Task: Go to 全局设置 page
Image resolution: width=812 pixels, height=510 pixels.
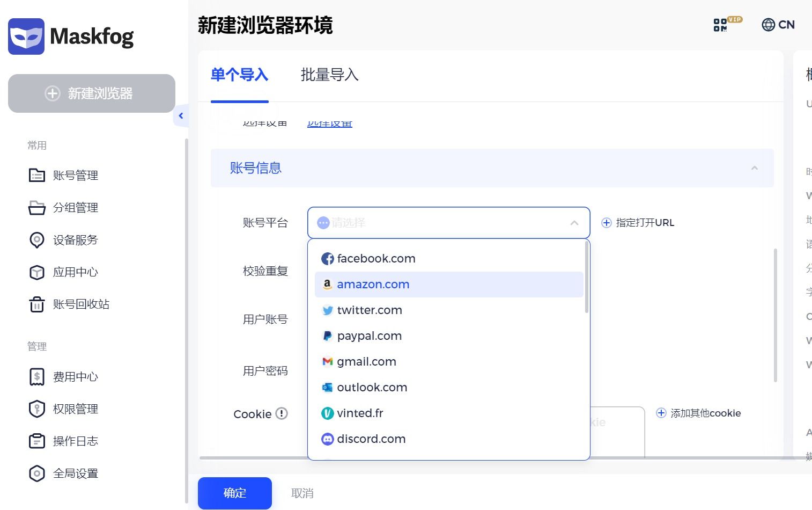Action: click(76, 473)
